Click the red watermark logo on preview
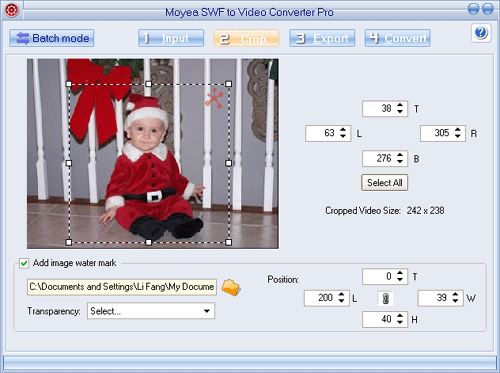The width and height of the screenshot is (500, 373). click(x=214, y=98)
